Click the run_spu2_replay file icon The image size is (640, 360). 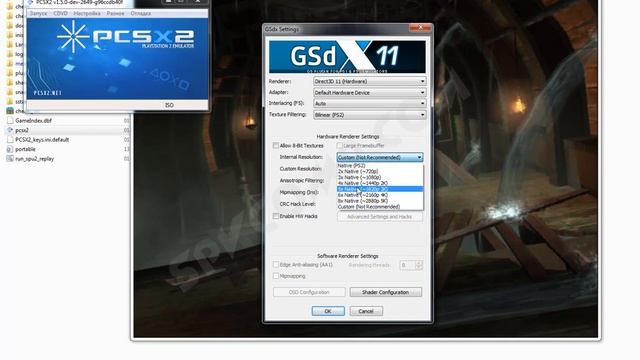(10, 159)
